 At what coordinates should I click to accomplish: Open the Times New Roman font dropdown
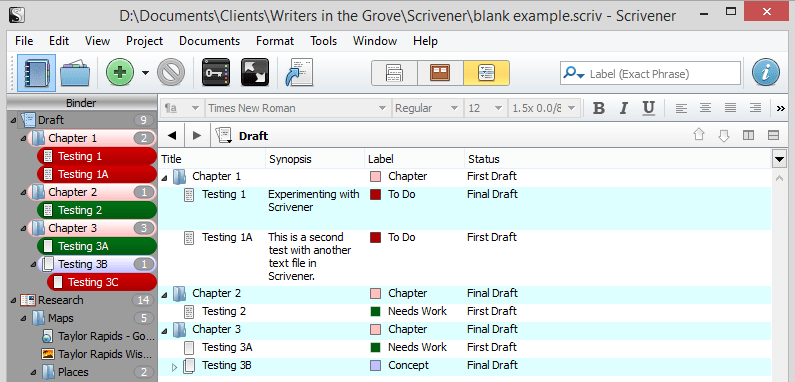pyautogui.click(x=298, y=108)
